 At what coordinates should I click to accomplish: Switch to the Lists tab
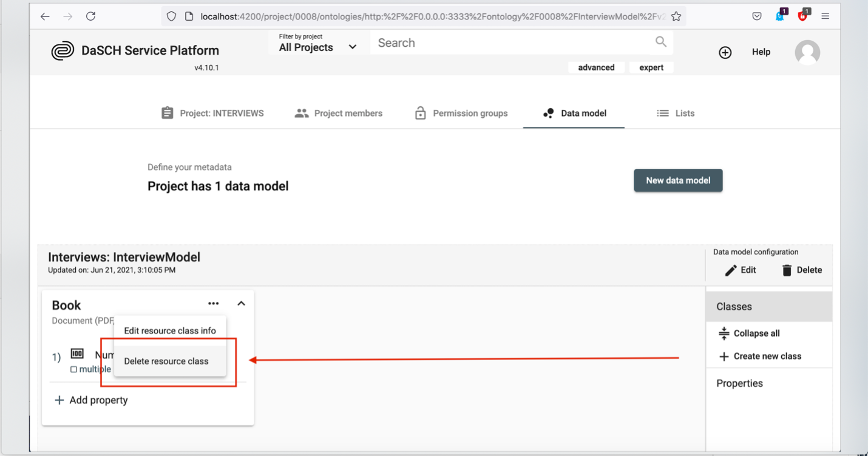click(x=676, y=114)
